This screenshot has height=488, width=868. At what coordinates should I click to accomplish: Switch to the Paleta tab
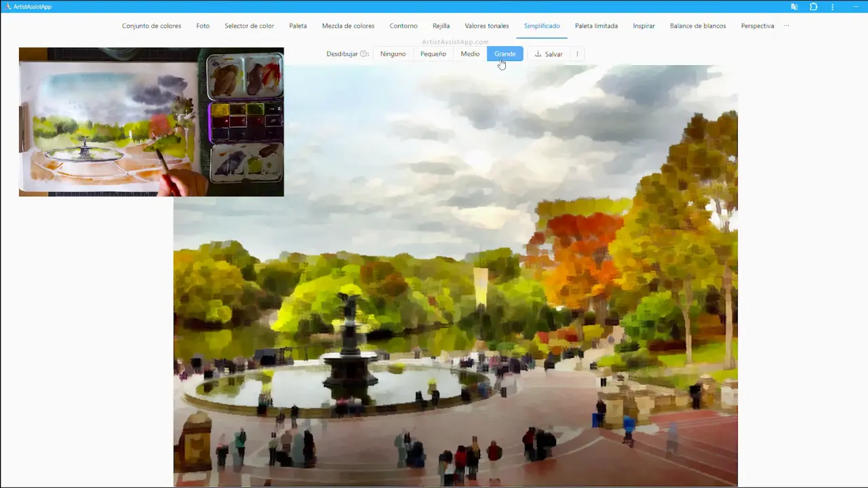pos(298,26)
